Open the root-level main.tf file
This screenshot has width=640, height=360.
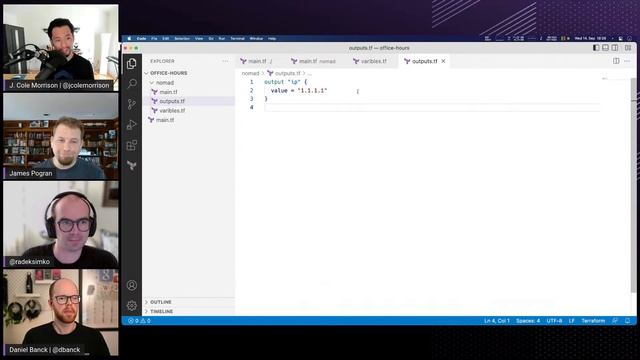pos(165,120)
